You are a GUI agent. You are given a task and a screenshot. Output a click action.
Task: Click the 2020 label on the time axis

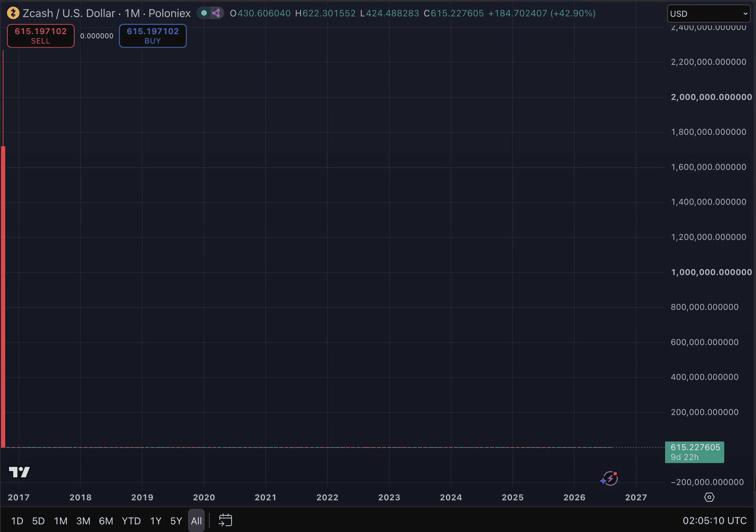tap(204, 497)
